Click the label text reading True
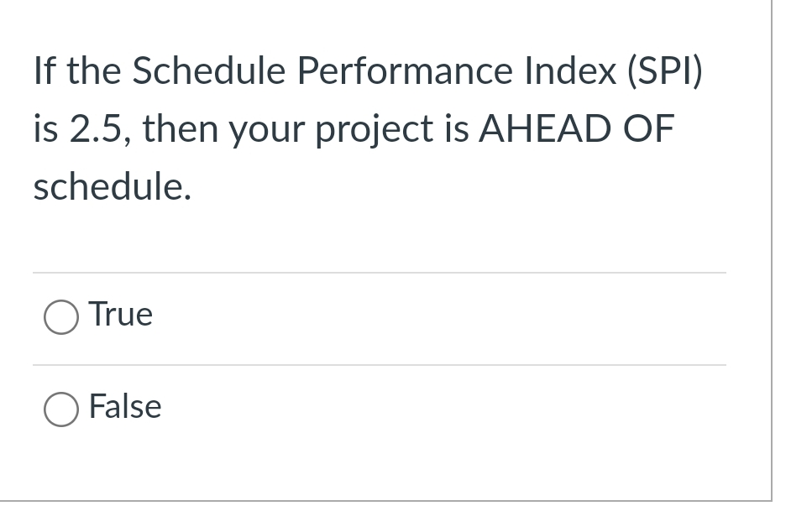This screenshot has width=812, height=532. tap(120, 315)
